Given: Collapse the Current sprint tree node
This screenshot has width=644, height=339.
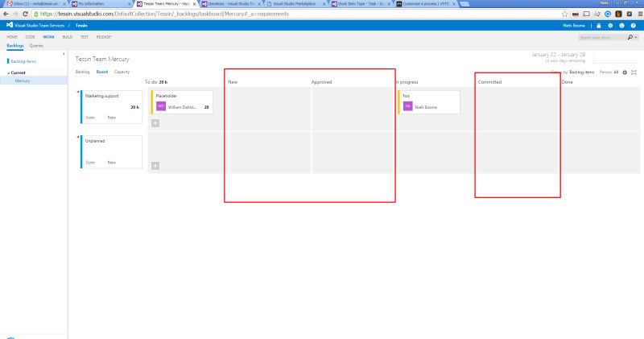Looking at the screenshot, I should [8, 72].
